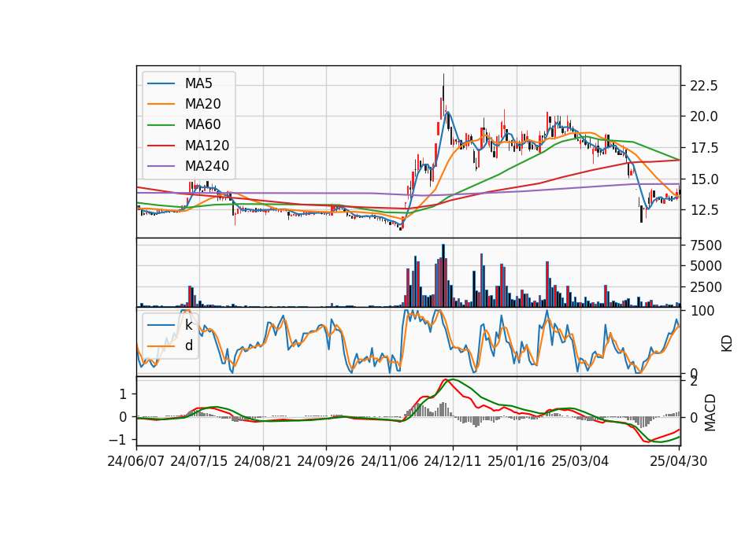Click the d legend label in KD panel
This screenshot has width=756, height=543.
point(188,345)
